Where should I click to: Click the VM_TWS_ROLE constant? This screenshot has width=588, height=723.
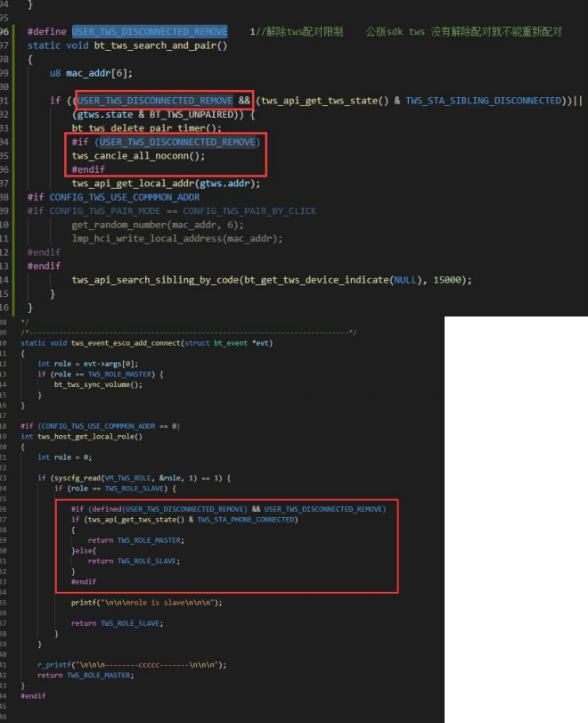pyautogui.click(x=127, y=478)
